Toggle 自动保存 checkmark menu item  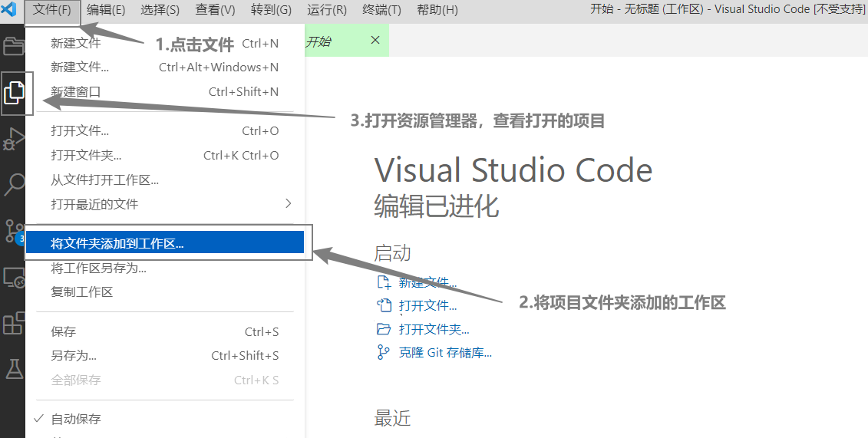(165, 419)
